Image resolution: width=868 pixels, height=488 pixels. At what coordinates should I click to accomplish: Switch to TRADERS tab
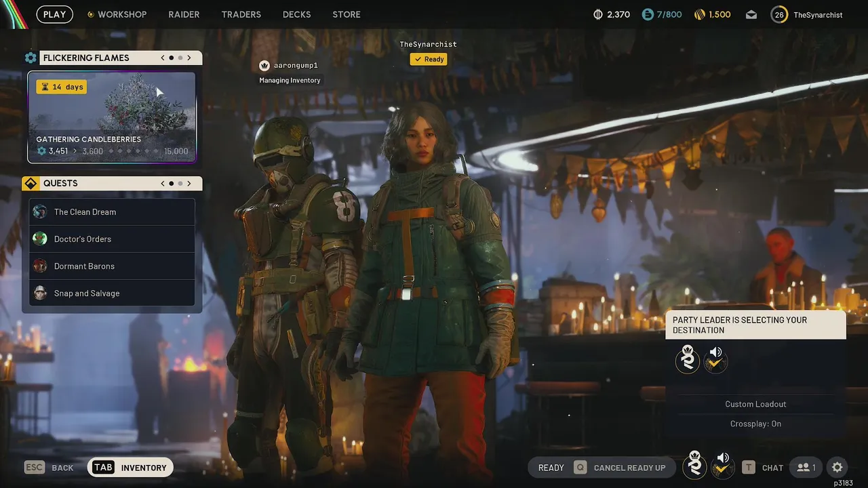point(241,14)
